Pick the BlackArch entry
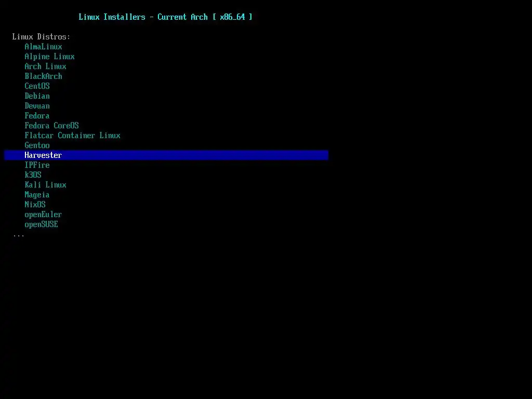Image resolution: width=532 pixels, height=399 pixels. click(x=43, y=76)
